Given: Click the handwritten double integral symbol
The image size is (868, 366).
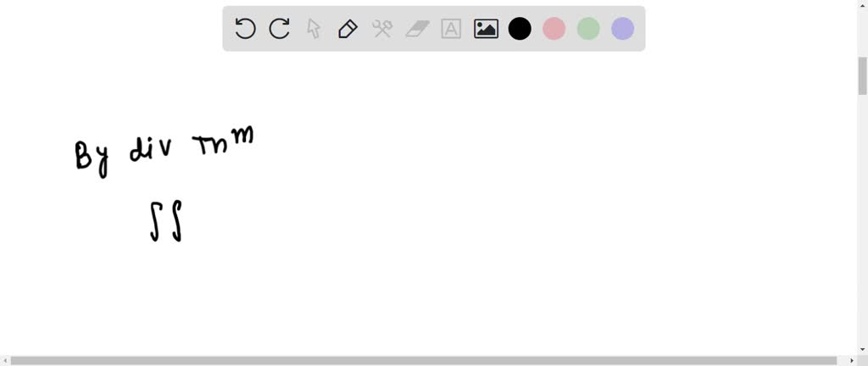Looking at the screenshot, I should (x=166, y=221).
